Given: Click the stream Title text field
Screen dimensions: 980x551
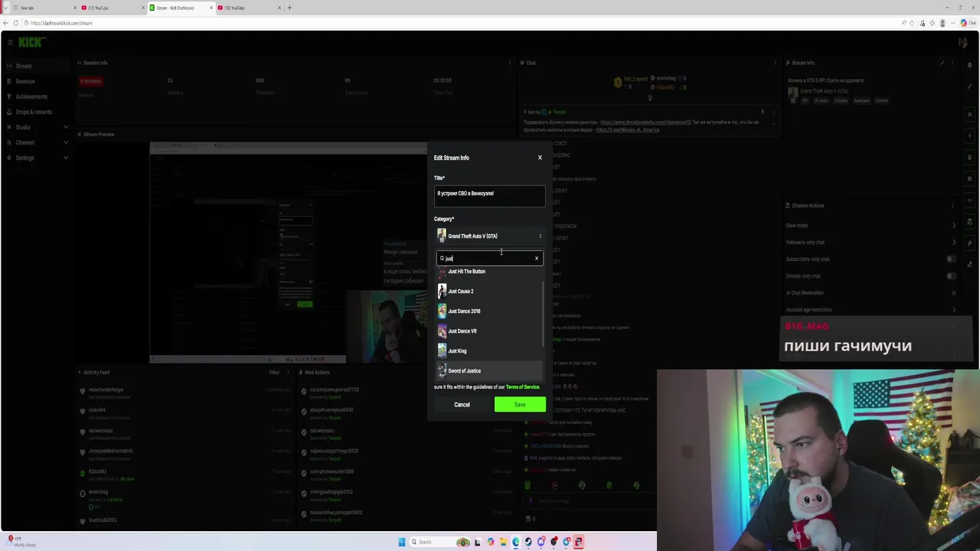Looking at the screenshot, I should pos(490,196).
